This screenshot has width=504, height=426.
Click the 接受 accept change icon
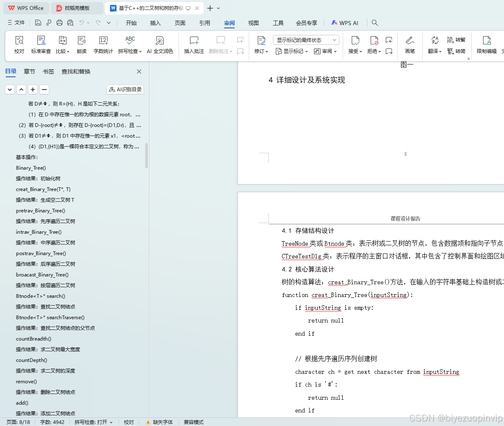355,40
